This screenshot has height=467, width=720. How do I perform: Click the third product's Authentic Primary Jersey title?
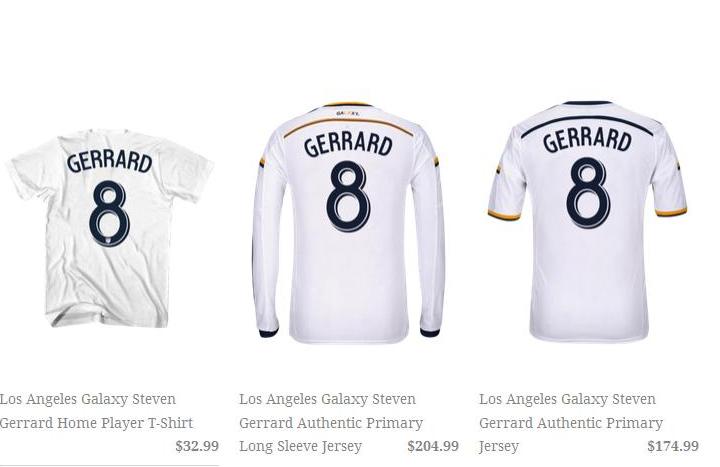tap(571, 422)
